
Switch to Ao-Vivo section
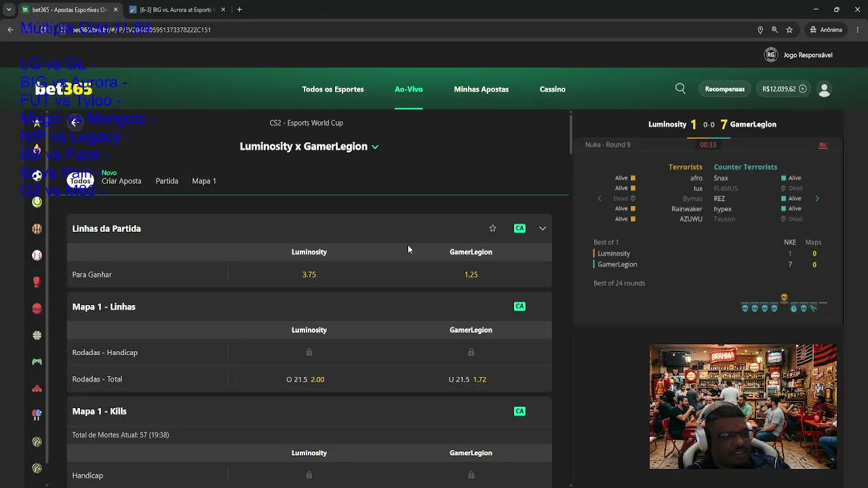point(409,89)
